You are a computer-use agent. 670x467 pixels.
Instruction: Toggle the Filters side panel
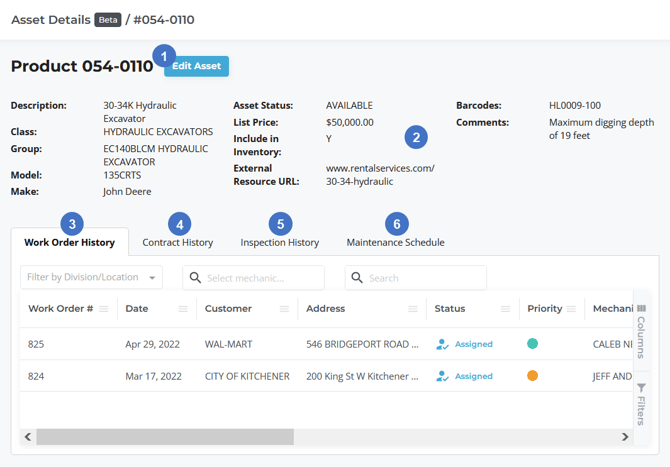click(641, 403)
